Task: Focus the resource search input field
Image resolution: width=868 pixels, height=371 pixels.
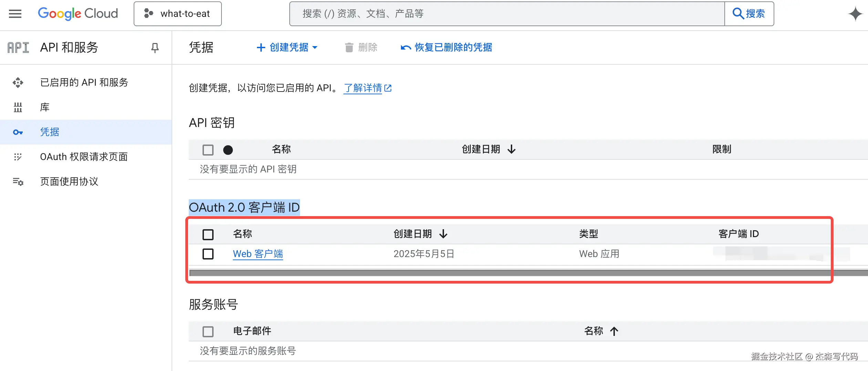Action: click(507, 14)
